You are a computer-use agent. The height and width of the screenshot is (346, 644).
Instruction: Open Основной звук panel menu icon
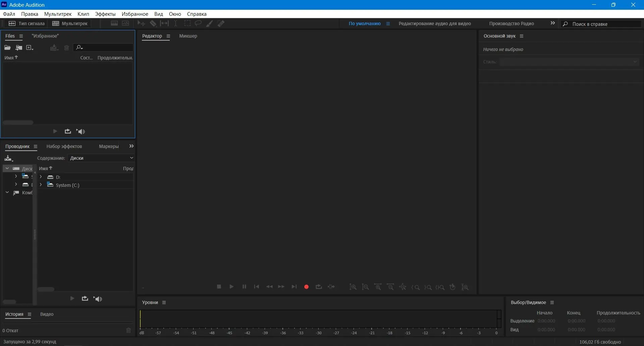[x=522, y=36]
